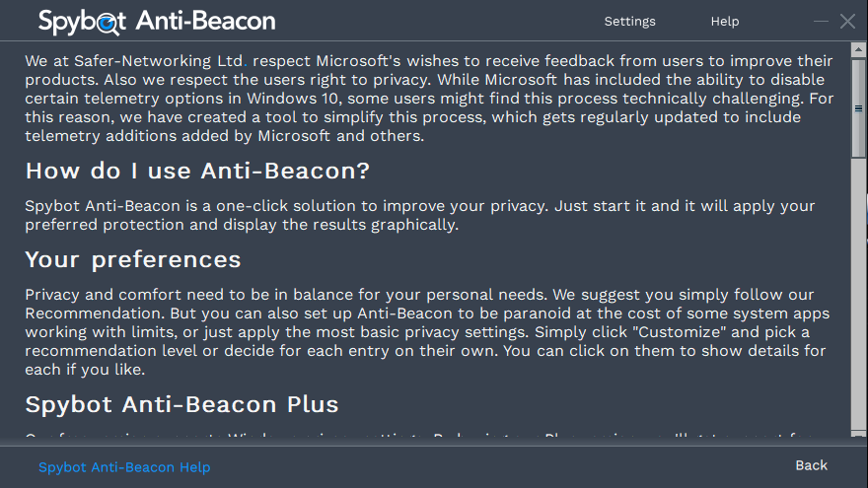The height and width of the screenshot is (488, 868).
Task: Click the "Recommendation" word in the preferences paragraph
Action: point(95,314)
